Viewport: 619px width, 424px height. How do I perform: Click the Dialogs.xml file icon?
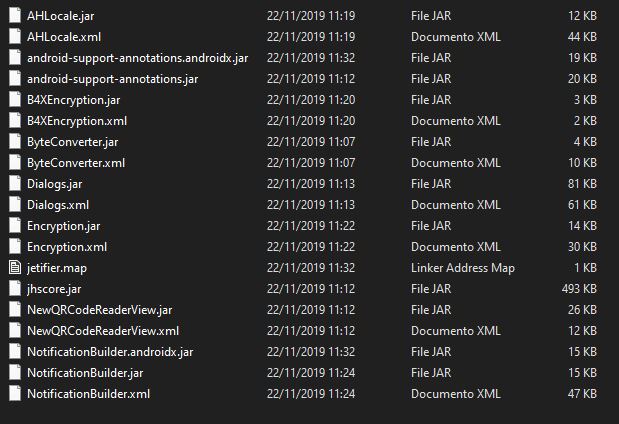tap(14, 205)
